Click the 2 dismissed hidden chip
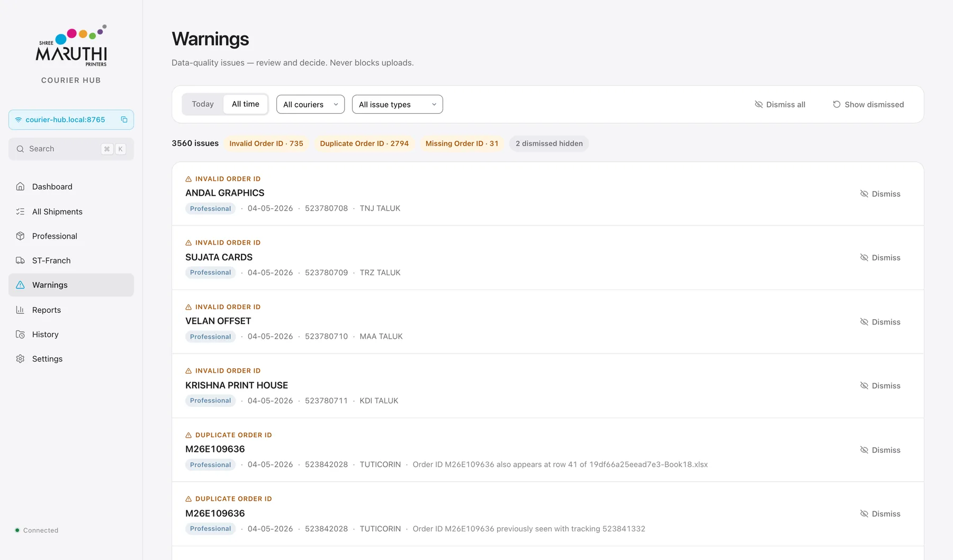The width and height of the screenshot is (953, 560). (549, 143)
